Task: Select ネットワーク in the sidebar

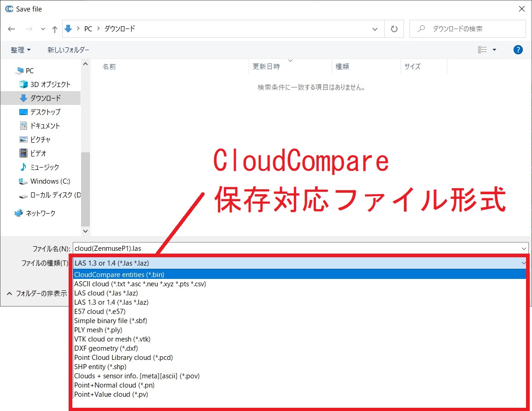Action: (x=35, y=213)
